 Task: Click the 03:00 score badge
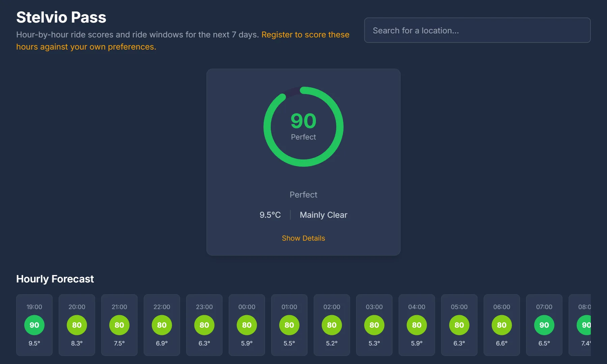[374, 325]
